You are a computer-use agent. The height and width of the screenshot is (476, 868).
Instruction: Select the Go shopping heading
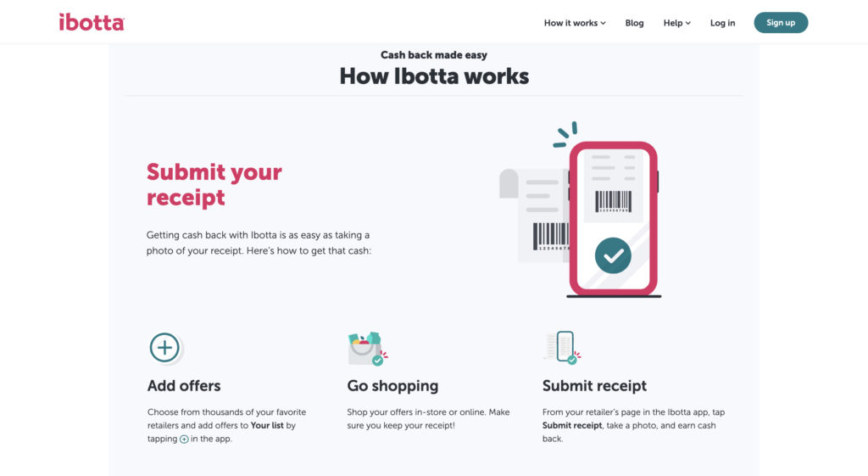coord(392,386)
